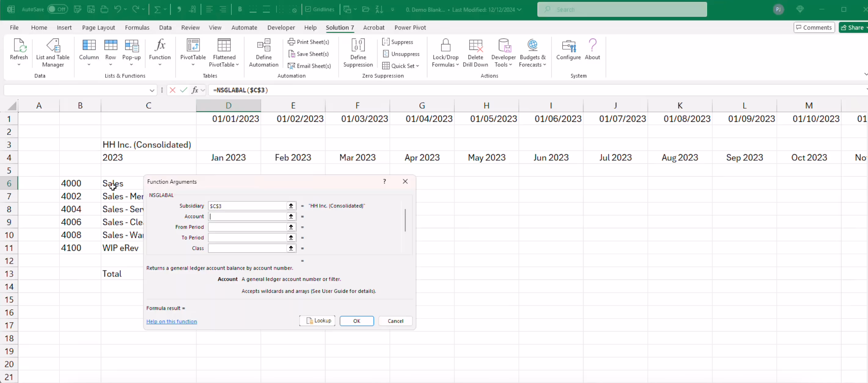The width and height of the screenshot is (868, 383).
Task: Toggle AutoSave off
Action: point(57,9)
